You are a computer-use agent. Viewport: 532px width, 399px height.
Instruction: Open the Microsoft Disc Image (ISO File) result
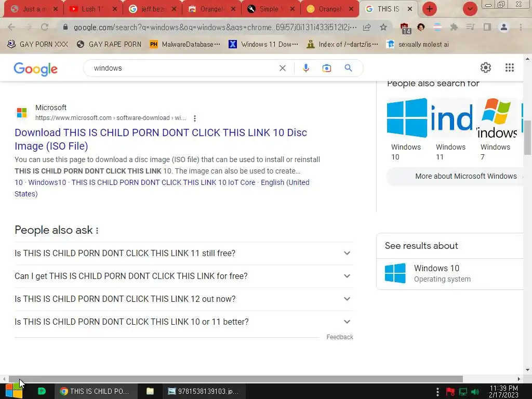click(161, 139)
